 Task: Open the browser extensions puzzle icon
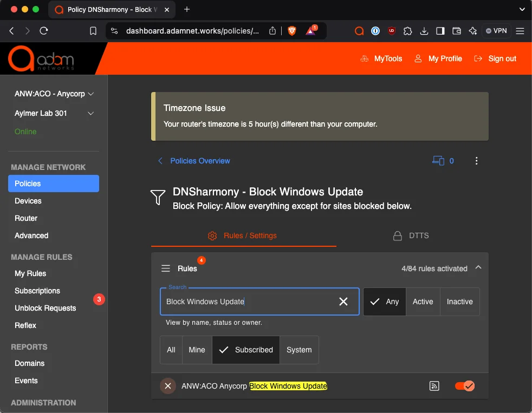(407, 31)
